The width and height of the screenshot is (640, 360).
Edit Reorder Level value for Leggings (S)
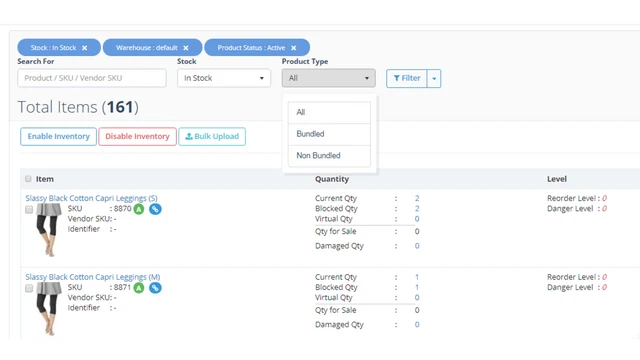604,198
